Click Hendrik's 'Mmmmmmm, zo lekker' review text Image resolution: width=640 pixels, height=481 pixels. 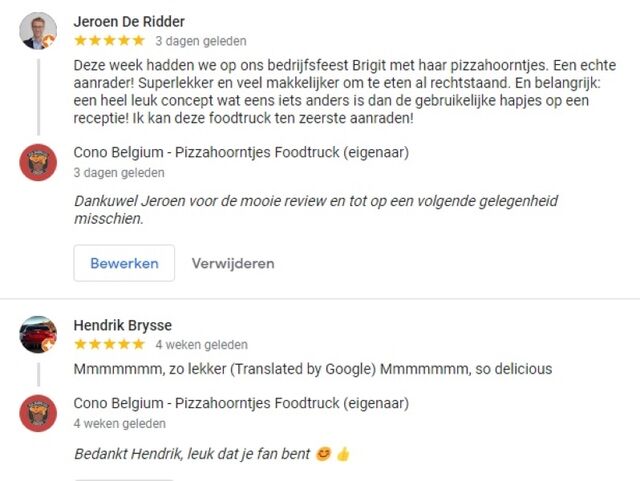pos(312,369)
